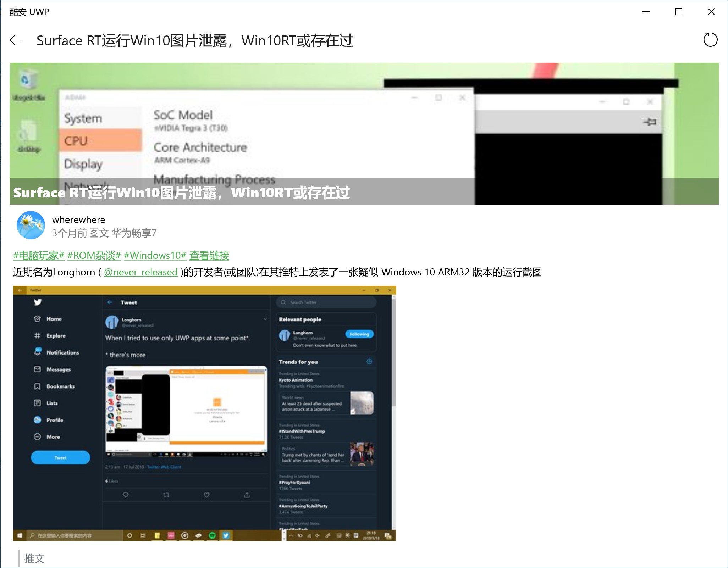The height and width of the screenshot is (568, 728).
Task: Click the wherewhere username
Action: (x=78, y=219)
